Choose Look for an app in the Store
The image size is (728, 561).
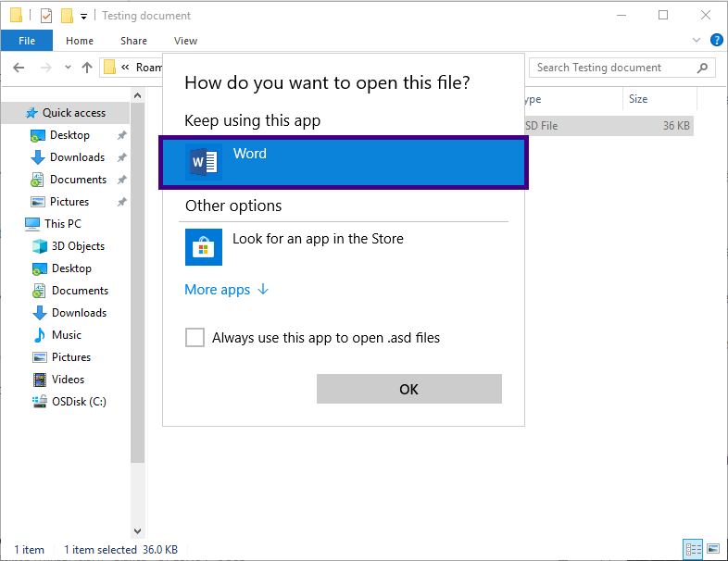(x=343, y=247)
